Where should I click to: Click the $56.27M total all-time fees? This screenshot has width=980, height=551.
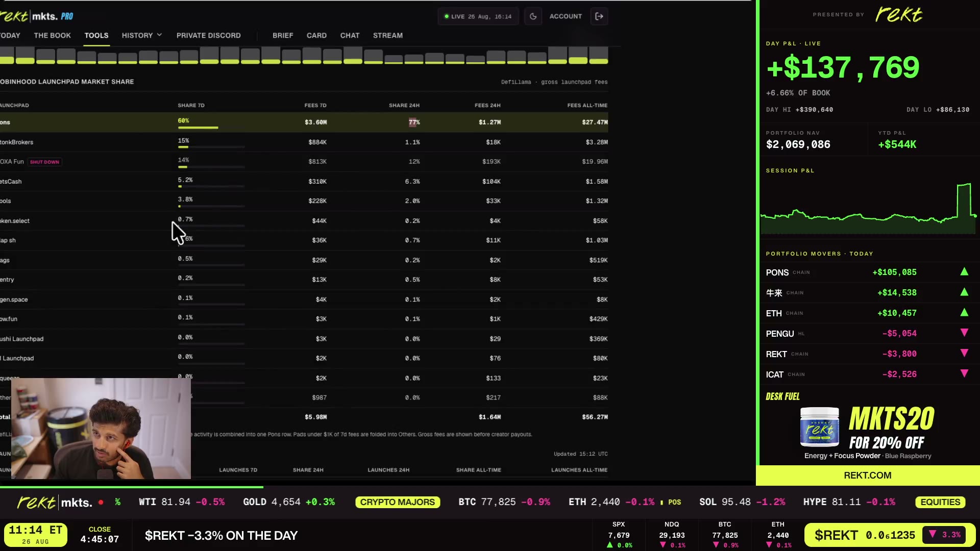[x=595, y=417]
